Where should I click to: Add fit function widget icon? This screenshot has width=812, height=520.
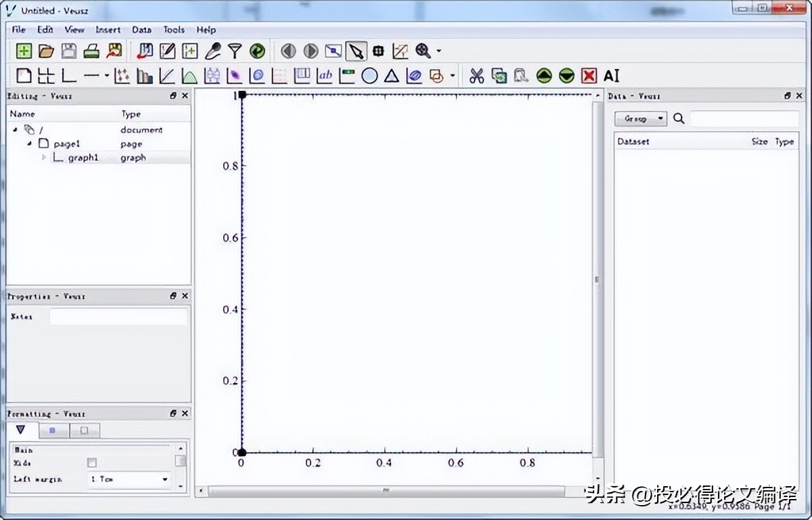167,76
